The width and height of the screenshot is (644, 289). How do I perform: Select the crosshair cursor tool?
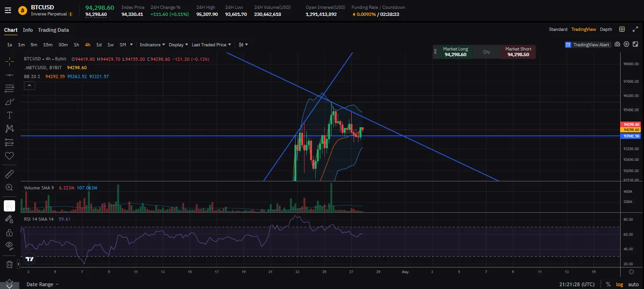coord(9,61)
